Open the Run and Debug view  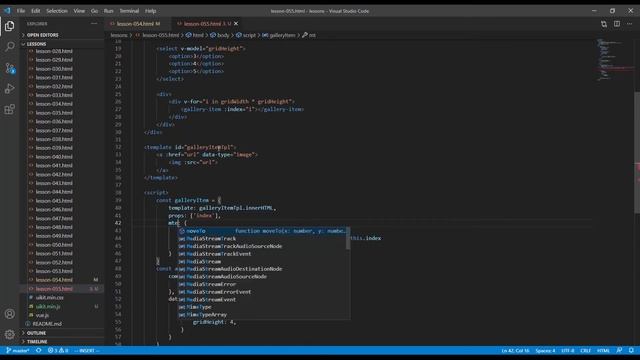pyautogui.click(x=9, y=89)
